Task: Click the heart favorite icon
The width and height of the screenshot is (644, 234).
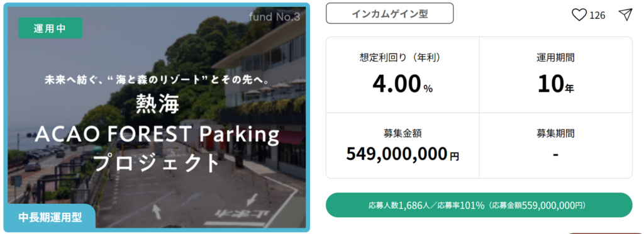Action: click(x=579, y=16)
